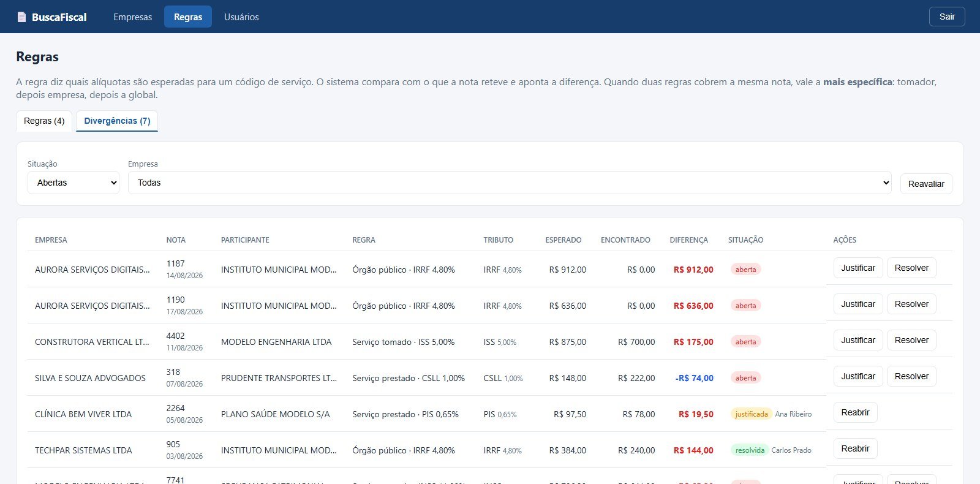The image size is (980, 484).
Task: Click expected value R$ 875,00
Action: (568, 342)
